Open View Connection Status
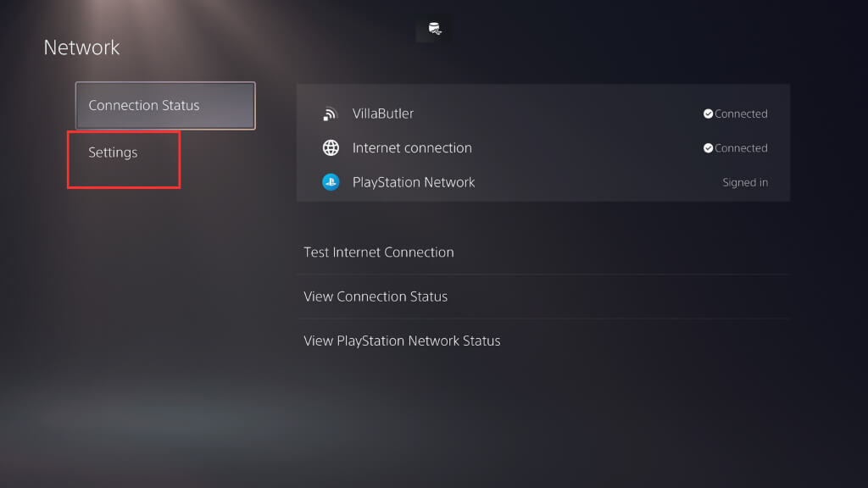The width and height of the screenshot is (868, 488). [x=376, y=297]
